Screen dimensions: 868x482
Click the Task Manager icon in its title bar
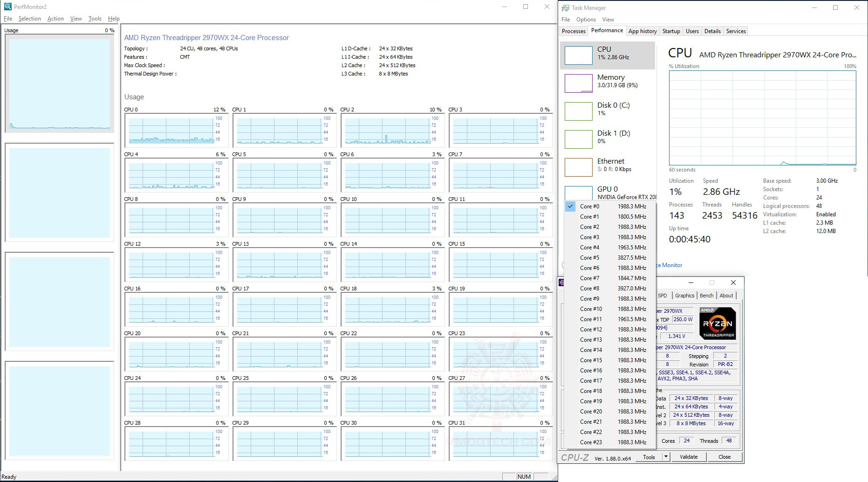pos(566,8)
